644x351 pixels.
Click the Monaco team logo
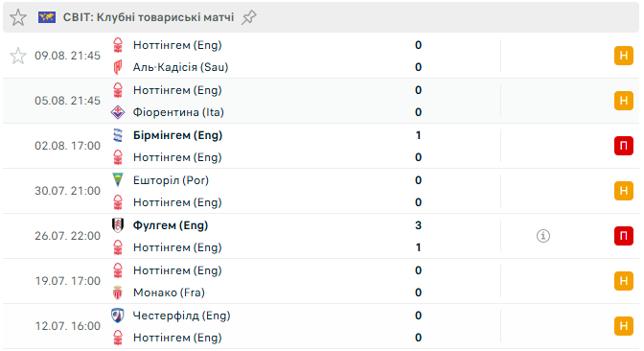coord(118,292)
